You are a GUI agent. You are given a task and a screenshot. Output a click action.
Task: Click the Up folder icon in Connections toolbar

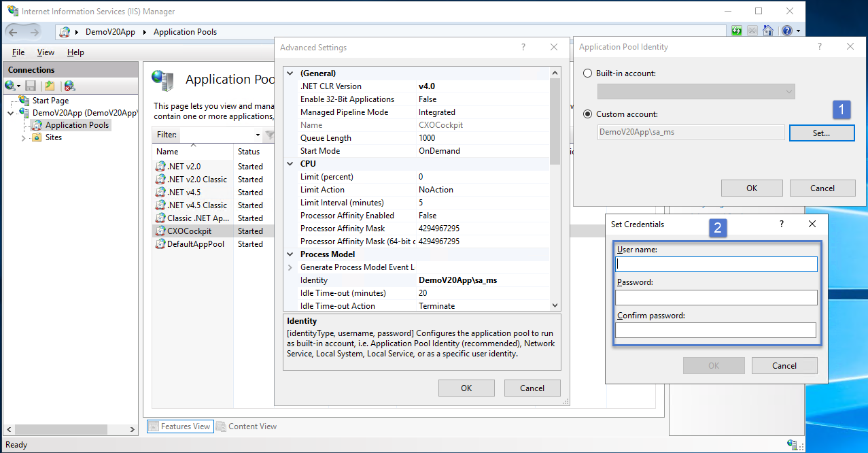click(x=50, y=86)
